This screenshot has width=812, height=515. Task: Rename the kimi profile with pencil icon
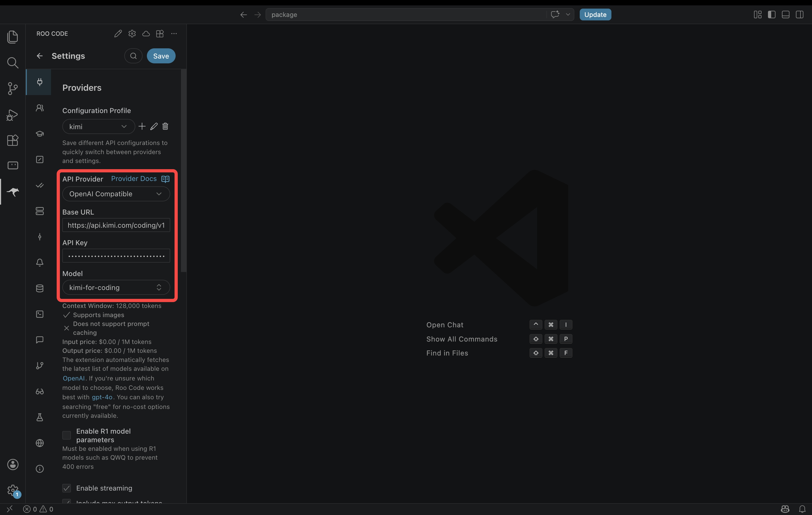tap(154, 126)
